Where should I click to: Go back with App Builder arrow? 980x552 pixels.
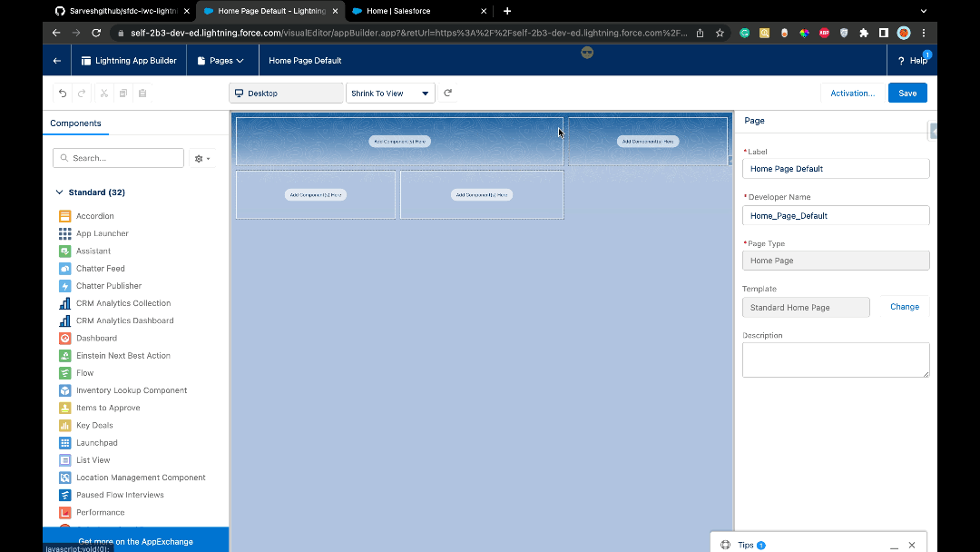pyautogui.click(x=57, y=61)
